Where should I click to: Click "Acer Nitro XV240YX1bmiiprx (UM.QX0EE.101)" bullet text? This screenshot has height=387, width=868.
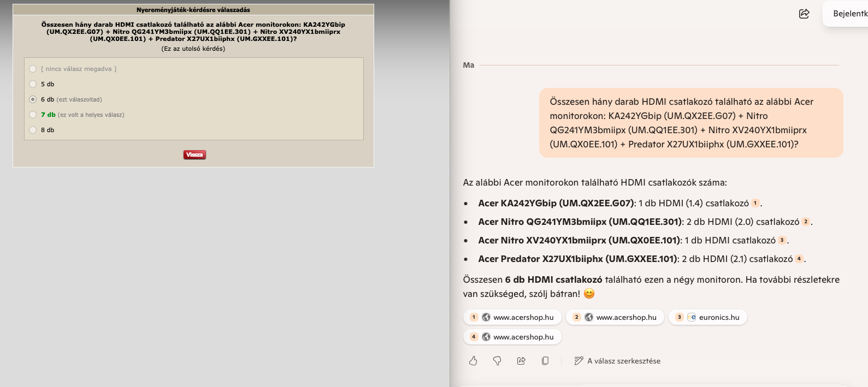point(579,240)
